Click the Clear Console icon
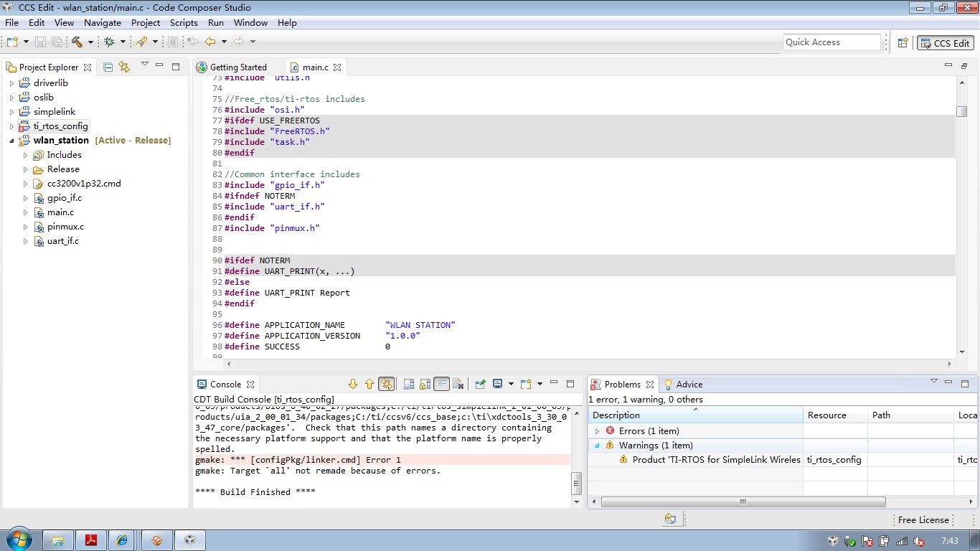The width and height of the screenshot is (980, 551). 458,384
